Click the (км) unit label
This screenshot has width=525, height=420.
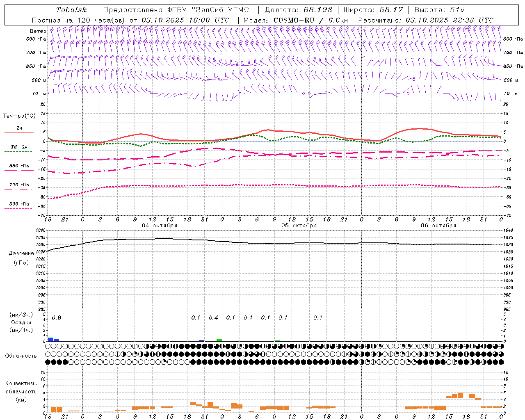pyautogui.click(x=21, y=399)
